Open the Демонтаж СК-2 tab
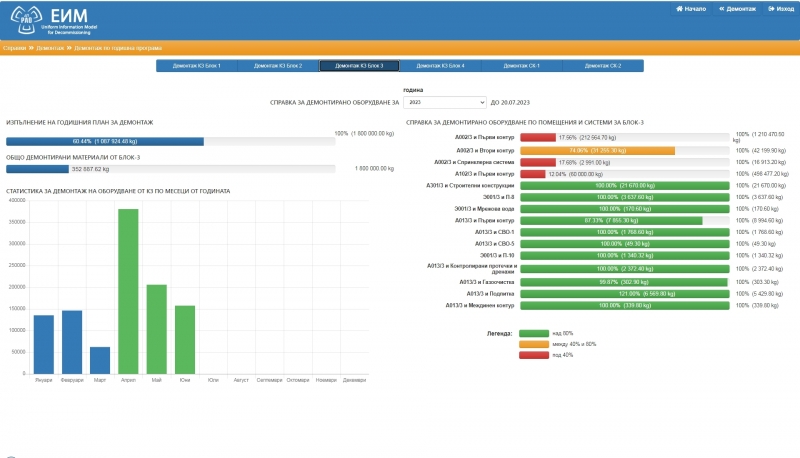This screenshot has width=800, height=458. tap(603, 66)
